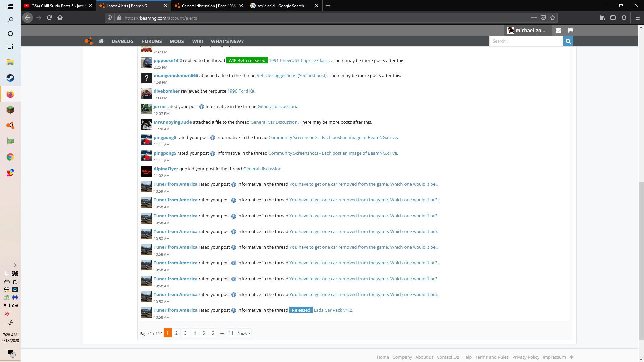Open 1991 Chevrolet Caprice Classic thread

tap(300, 60)
